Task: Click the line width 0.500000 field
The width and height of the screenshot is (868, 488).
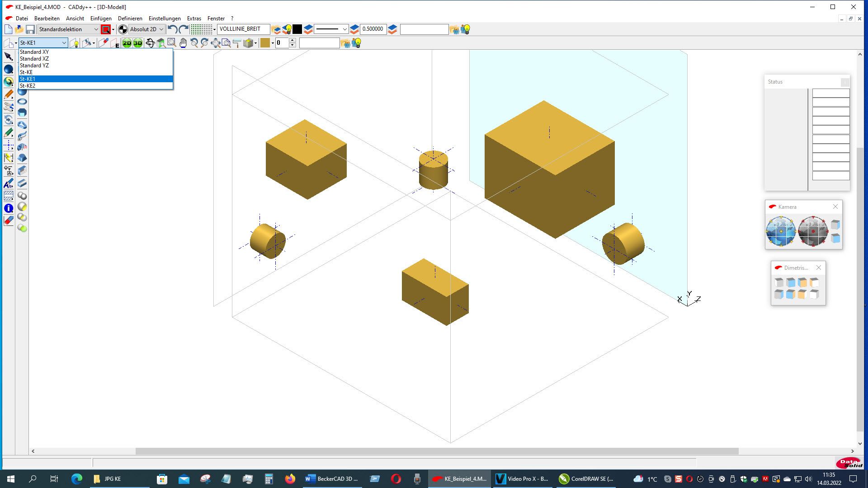Action: (x=373, y=29)
